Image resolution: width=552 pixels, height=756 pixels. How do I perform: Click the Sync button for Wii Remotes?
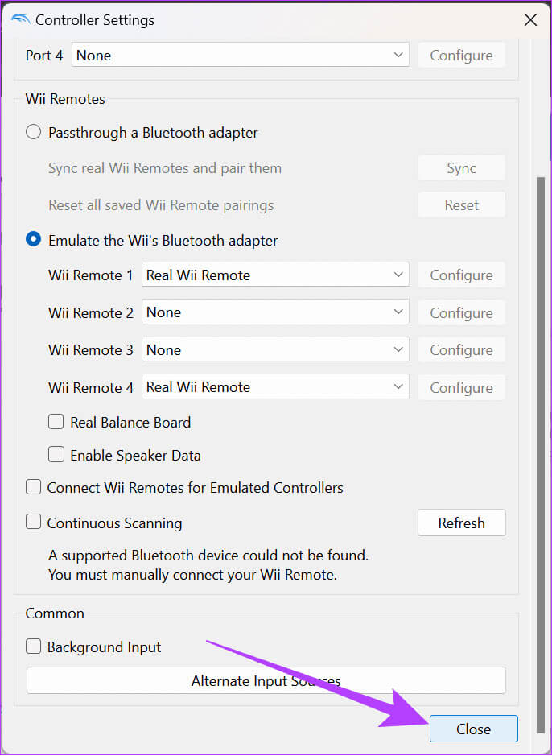click(461, 168)
